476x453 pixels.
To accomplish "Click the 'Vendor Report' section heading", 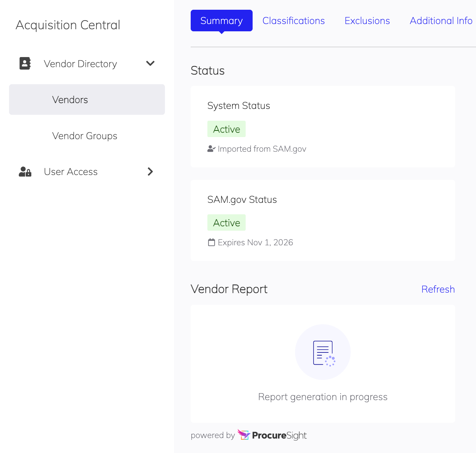I will tap(229, 289).
